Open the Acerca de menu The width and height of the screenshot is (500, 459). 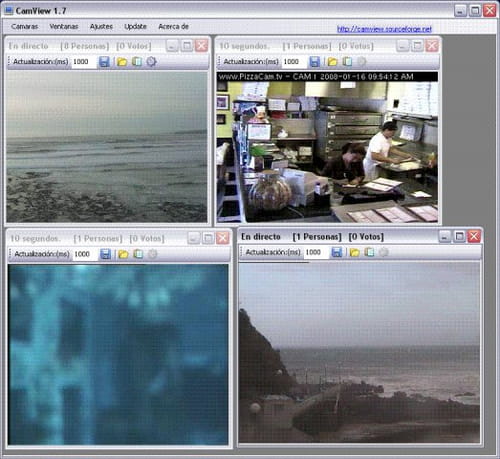pyautogui.click(x=173, y=27)
